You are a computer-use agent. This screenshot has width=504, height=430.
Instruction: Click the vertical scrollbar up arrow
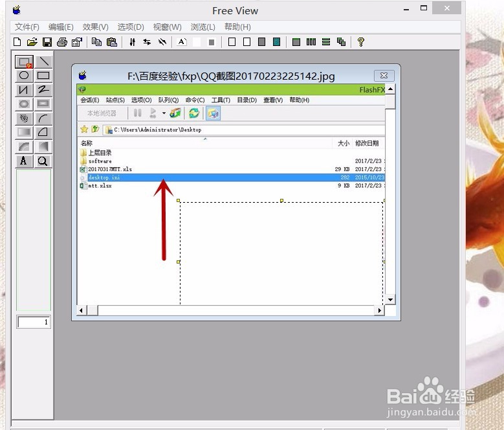pyautogui.click(x=390, y=89)
